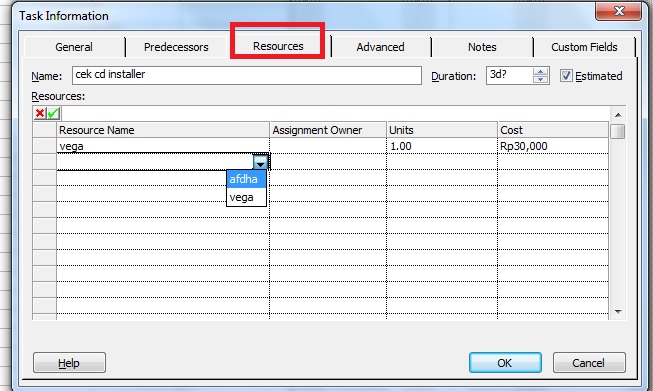The image size is (653, 391).
Task: Open the Notes tab
Action: tap(482, 47)
